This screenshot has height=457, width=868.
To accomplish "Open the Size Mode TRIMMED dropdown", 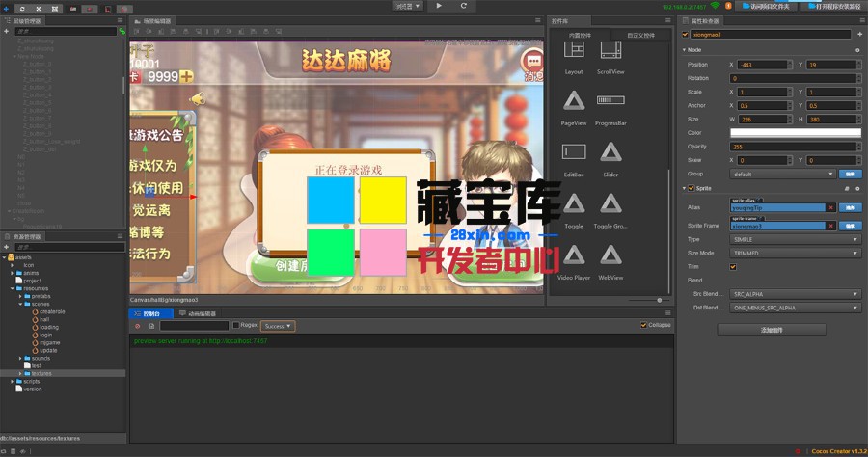I will tap(795, 253).
